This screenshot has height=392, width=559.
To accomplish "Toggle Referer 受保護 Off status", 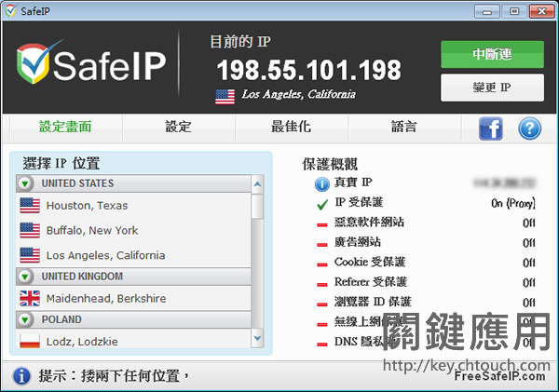I will 529,283.
